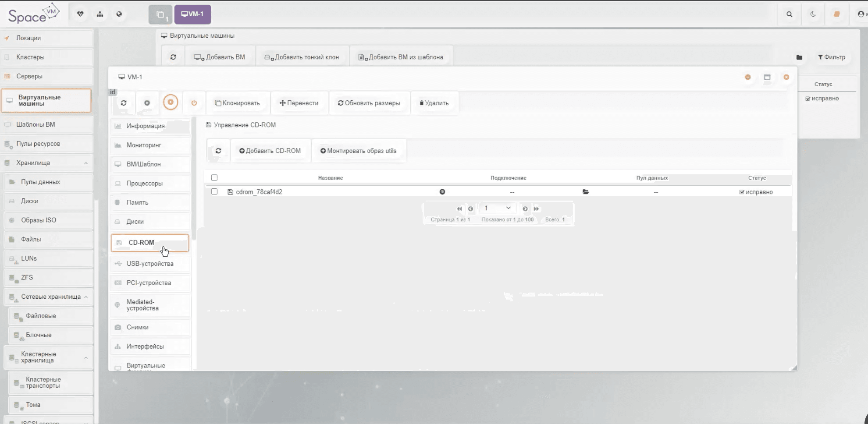Collapse the Сетевые хранилища section
Image resolution: width=868 pixels, height=424 pixels.
86,297
